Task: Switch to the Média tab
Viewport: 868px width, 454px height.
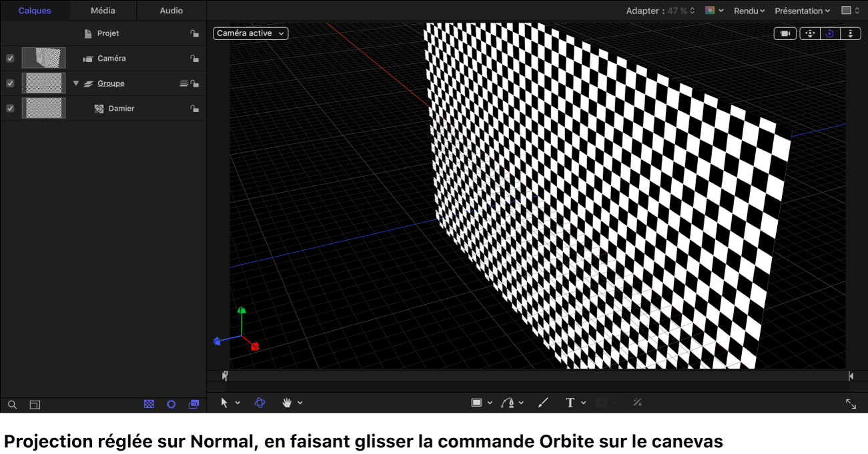Action: (x=103, y=11)
